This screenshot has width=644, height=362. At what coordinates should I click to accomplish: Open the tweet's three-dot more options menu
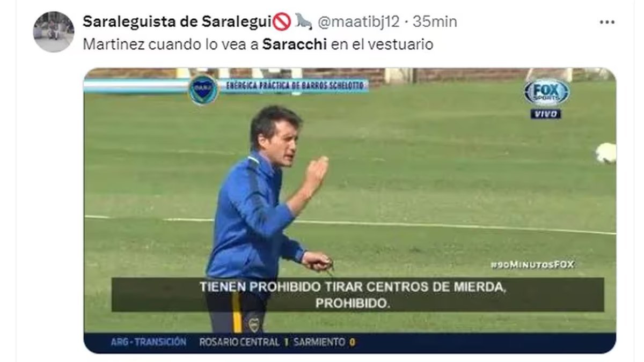607,23
